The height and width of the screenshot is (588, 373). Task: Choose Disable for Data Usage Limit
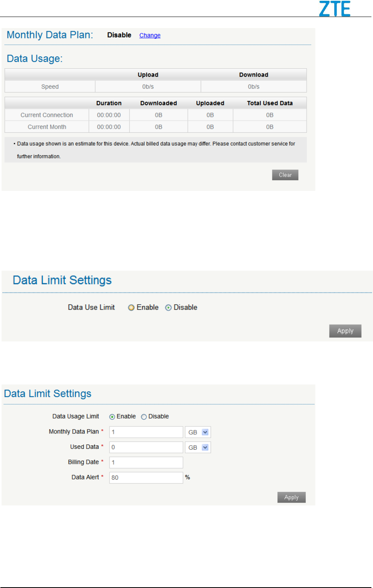[144, 417]
